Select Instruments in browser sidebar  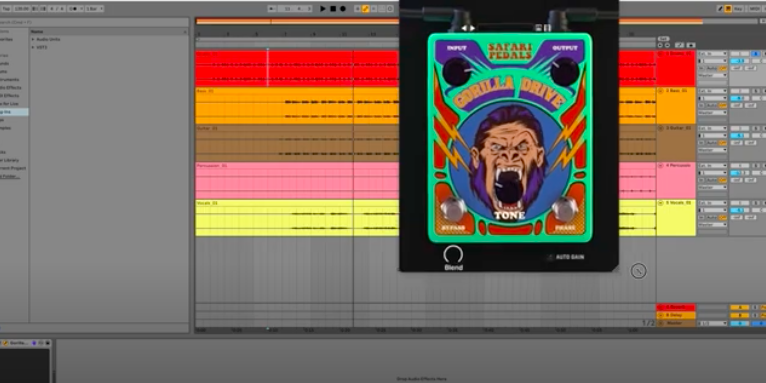click(x=10, y=80)
